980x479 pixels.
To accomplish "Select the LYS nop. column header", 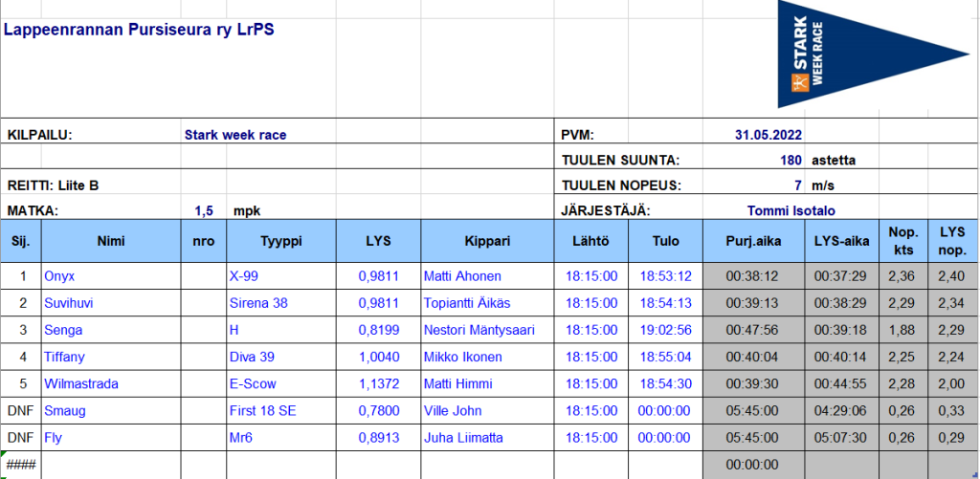I will point(952,241).
